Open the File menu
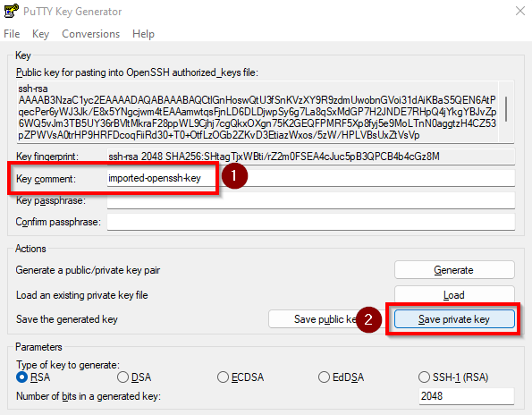 (x=12, y=34)
